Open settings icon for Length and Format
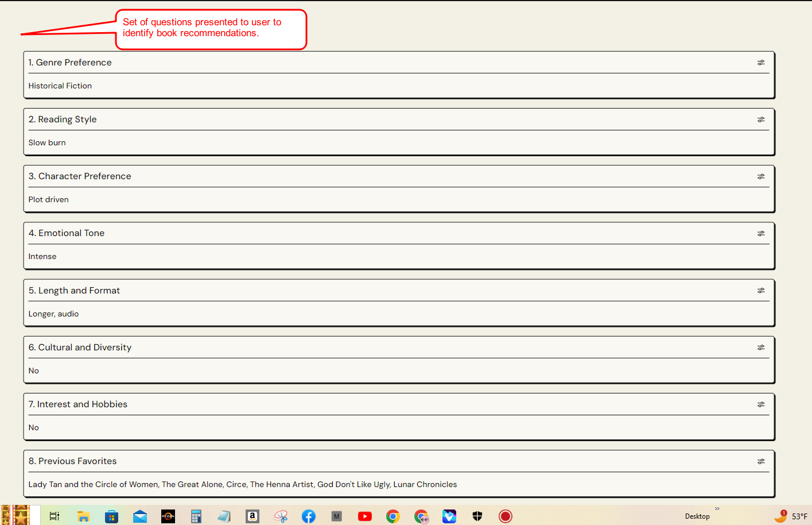 [761, 291]
